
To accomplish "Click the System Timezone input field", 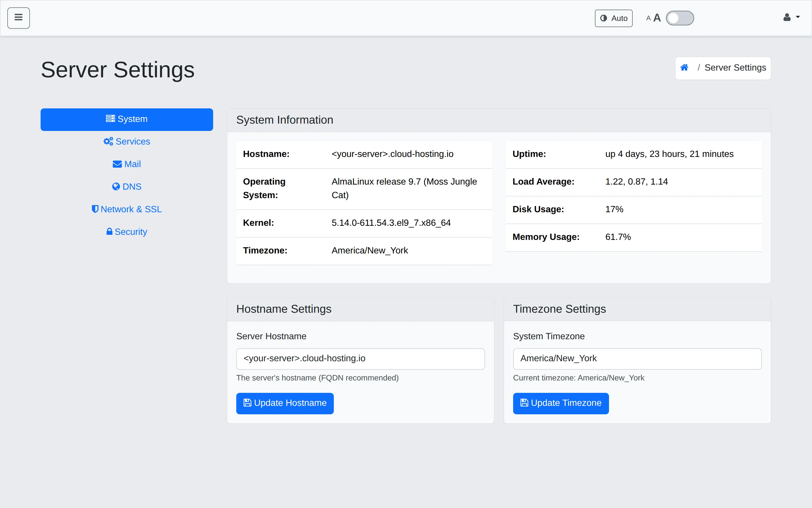I will pyautogui.click(x=637, y=358).
